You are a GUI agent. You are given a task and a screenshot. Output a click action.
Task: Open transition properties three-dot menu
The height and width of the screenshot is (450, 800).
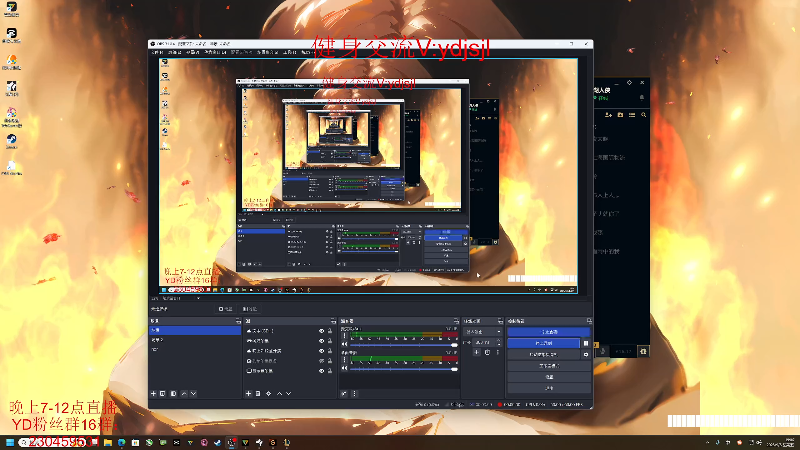coord(497,352)
